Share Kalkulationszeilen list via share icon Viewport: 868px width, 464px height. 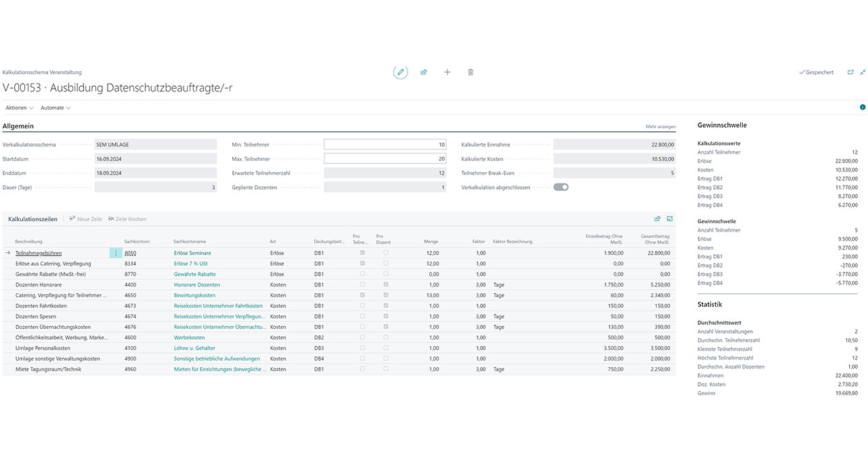click(657, 219)
